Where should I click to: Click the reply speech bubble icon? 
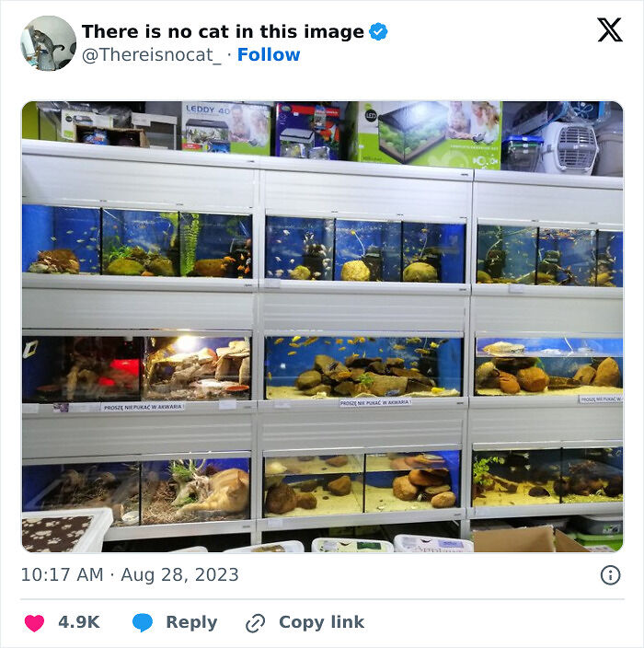(x=142, y=623)
